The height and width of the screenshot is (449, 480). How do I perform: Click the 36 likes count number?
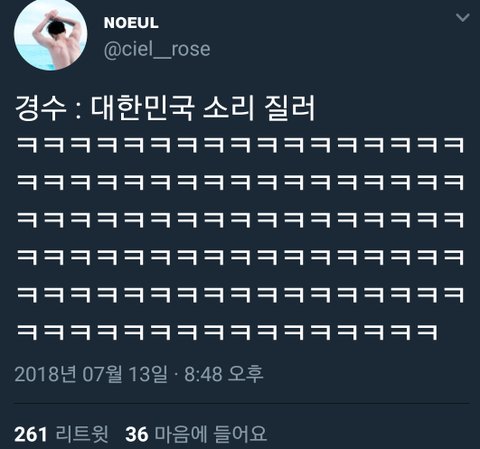[137, 435]
